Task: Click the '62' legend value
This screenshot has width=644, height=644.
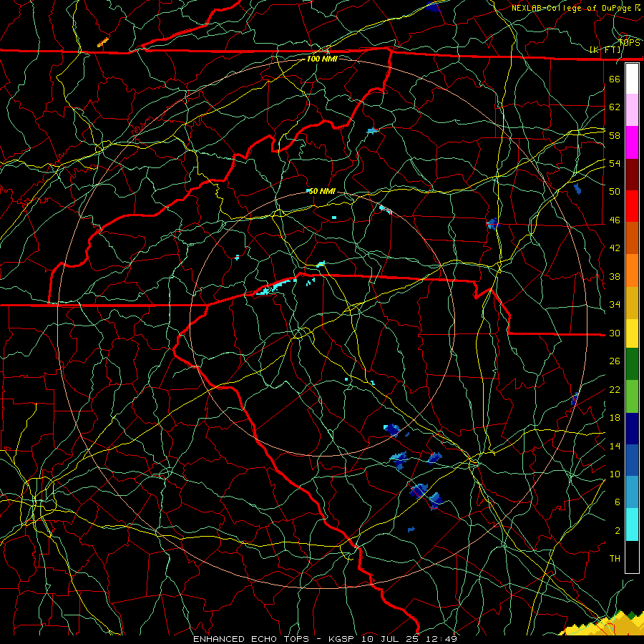Action: [x=615, y=107]
